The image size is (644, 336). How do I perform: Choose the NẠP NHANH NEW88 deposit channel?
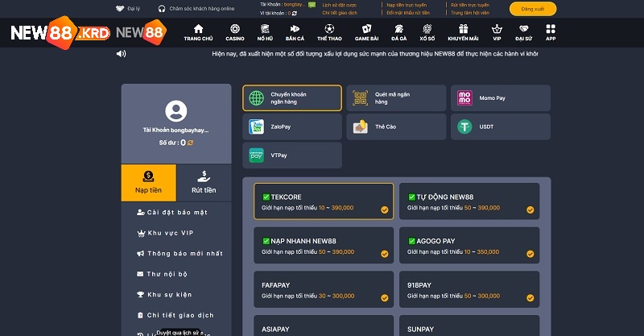pos(324,246)
